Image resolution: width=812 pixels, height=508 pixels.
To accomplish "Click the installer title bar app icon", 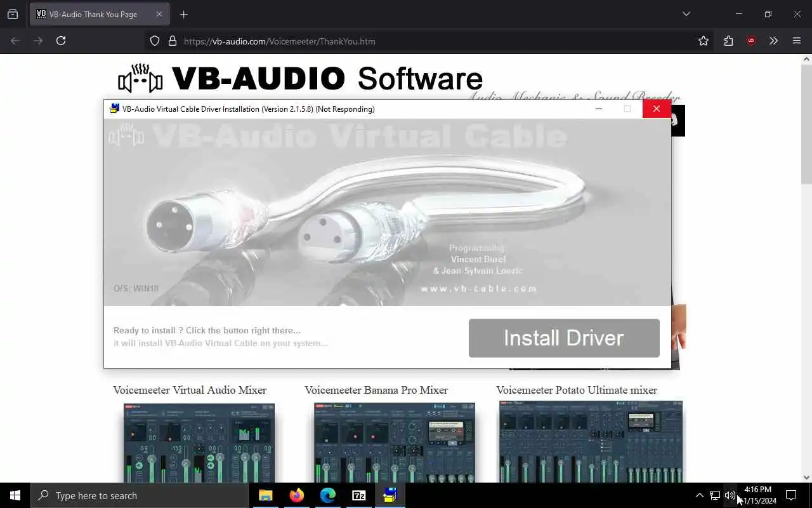I will (x=114, y=109).
